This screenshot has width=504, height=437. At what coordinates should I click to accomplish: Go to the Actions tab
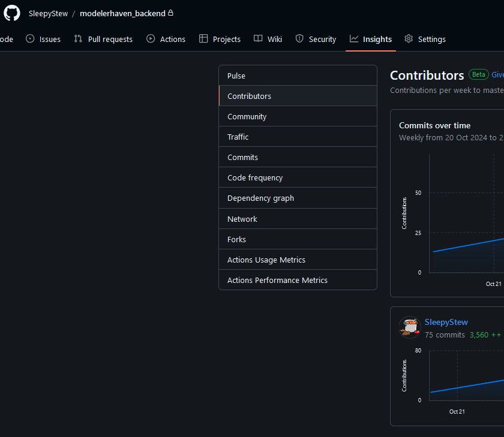[166, 39]
